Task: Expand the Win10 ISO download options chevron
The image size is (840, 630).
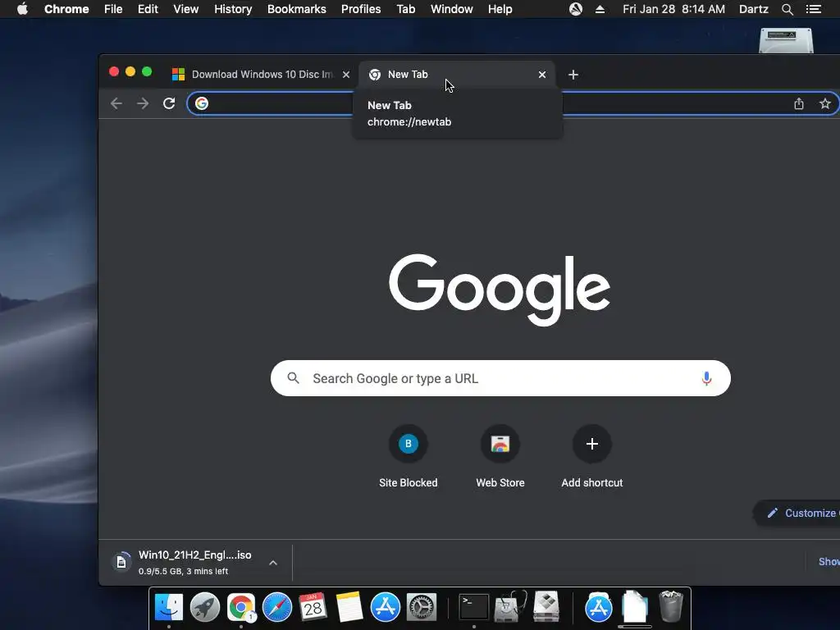Action: coord(272,563)
